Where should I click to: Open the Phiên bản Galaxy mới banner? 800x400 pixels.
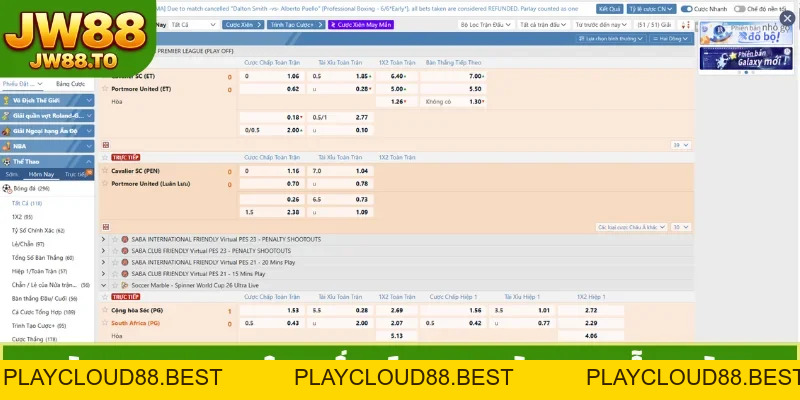click(746, 58)
